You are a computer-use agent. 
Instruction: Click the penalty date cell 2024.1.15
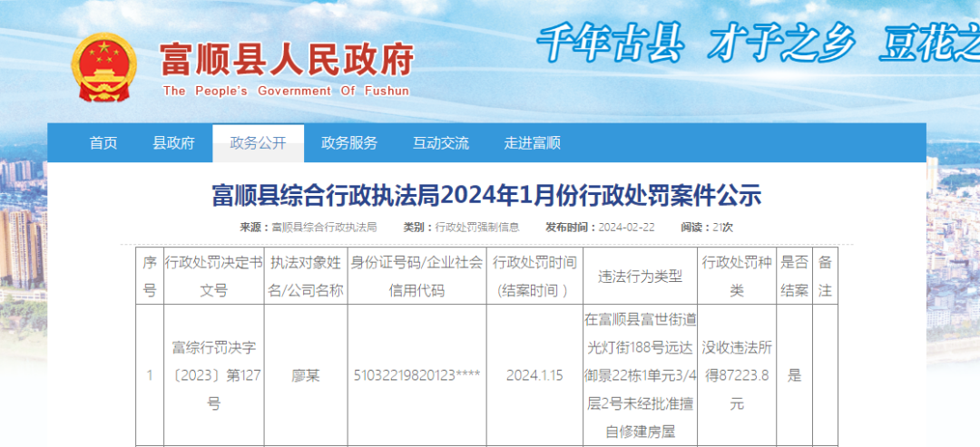534,375
